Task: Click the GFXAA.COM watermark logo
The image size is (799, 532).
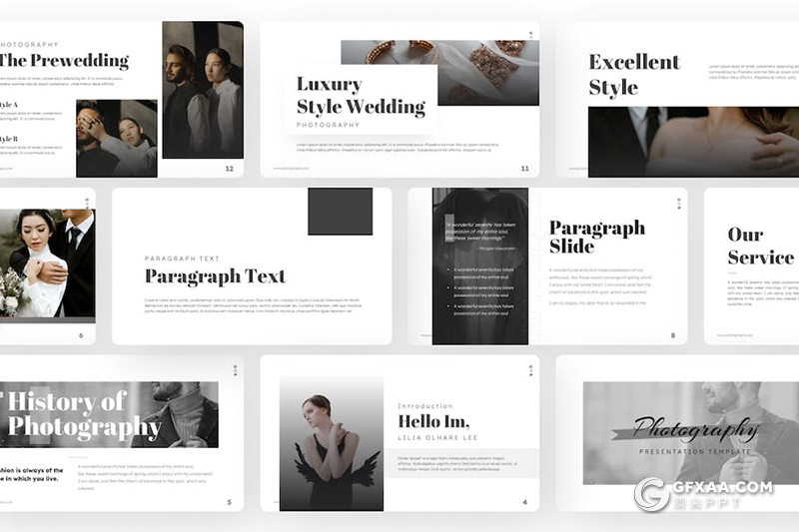Action: click(x=704, y=493)
